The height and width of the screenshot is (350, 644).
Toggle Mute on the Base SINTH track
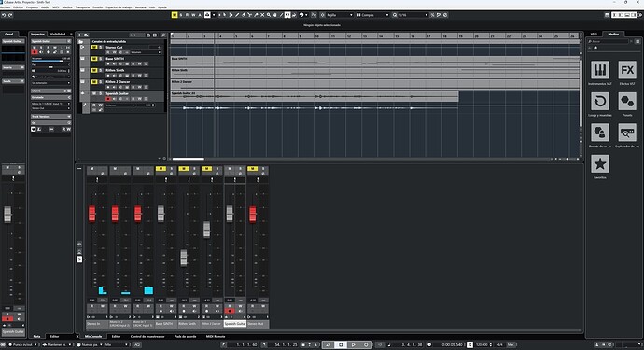(x=94, y=59)
